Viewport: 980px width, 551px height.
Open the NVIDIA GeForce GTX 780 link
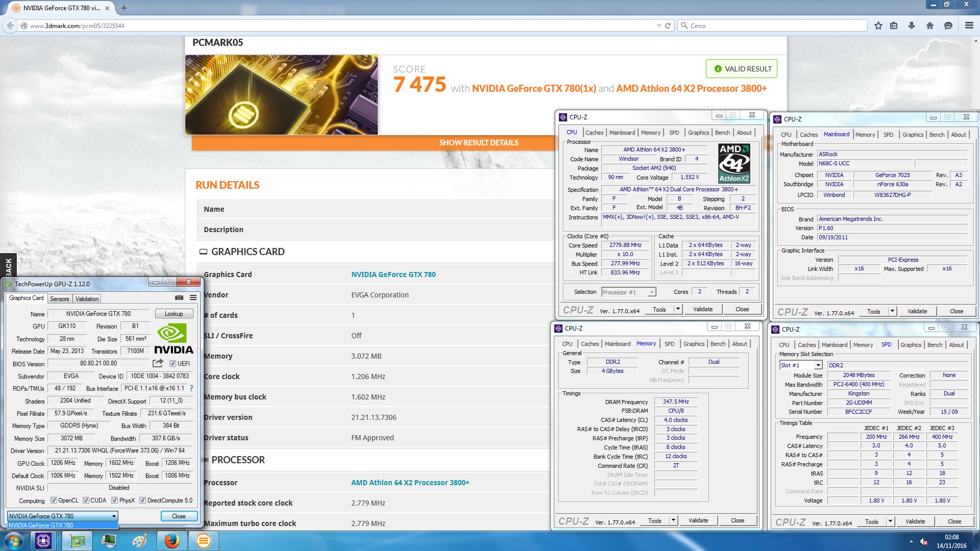tap(394, 274)
